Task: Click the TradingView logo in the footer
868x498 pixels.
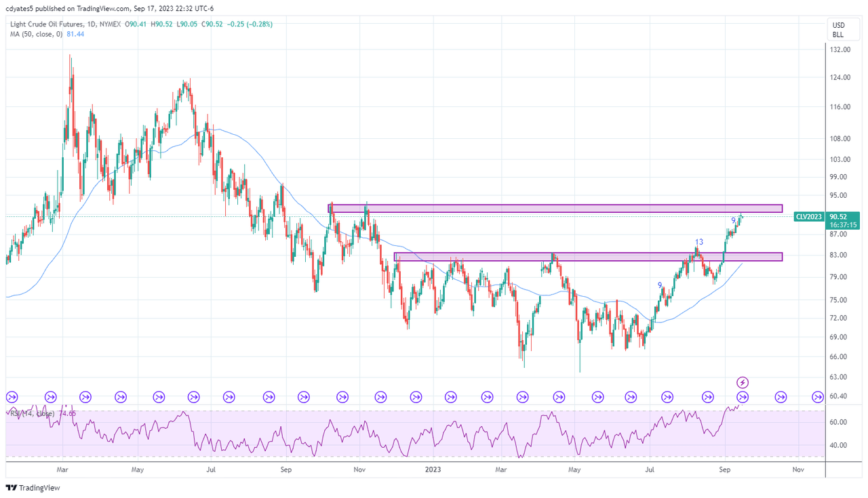Action: (x=33, y=488)
